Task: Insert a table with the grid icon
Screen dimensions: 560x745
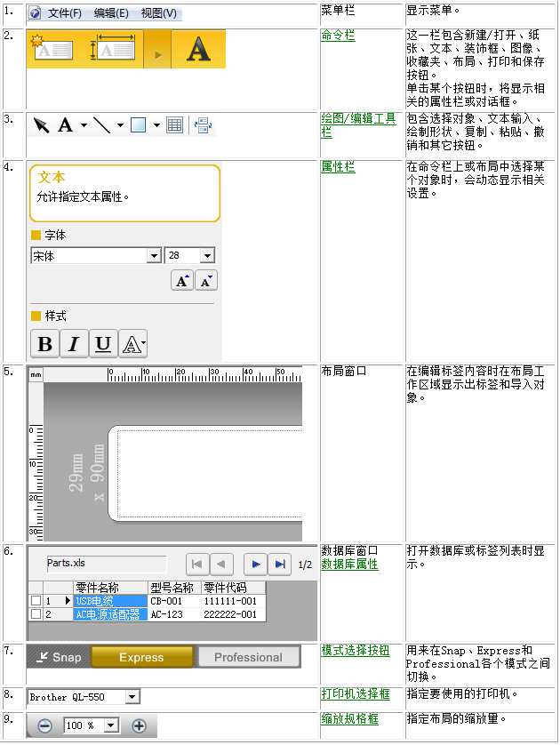Action: click(175, 125)
